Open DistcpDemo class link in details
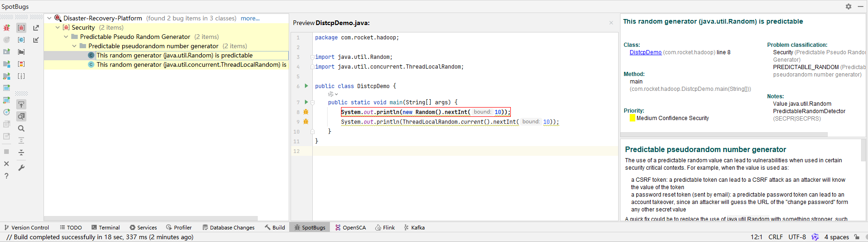 [645, 52]
